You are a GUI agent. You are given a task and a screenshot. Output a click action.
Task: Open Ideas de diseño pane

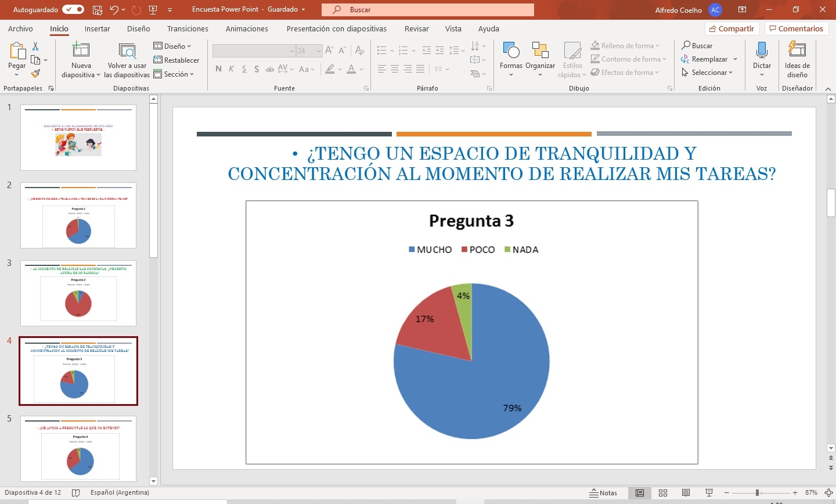(x=797, y=60)
